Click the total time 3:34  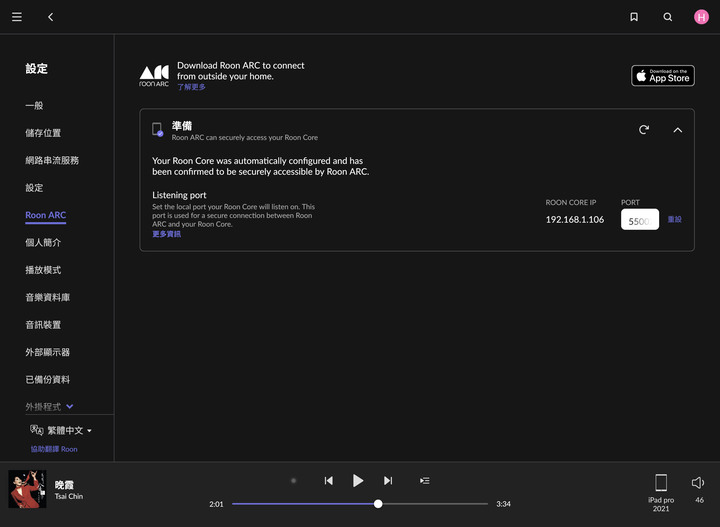tap(503, 504)
